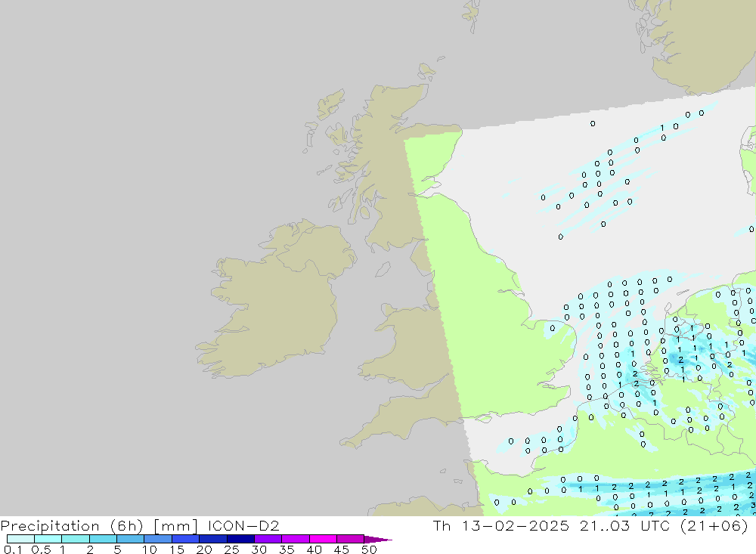The width and height of the screenshot is (756, 554).
Task: Click the '0.1' legend value label
Action: click(x=13, y=549)
